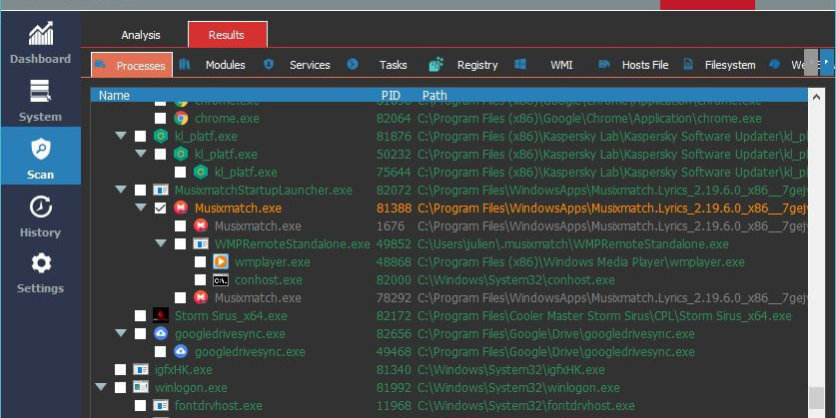The image size is (836, 418).
Task: Open the History clock icon
Action: [40, 208]
